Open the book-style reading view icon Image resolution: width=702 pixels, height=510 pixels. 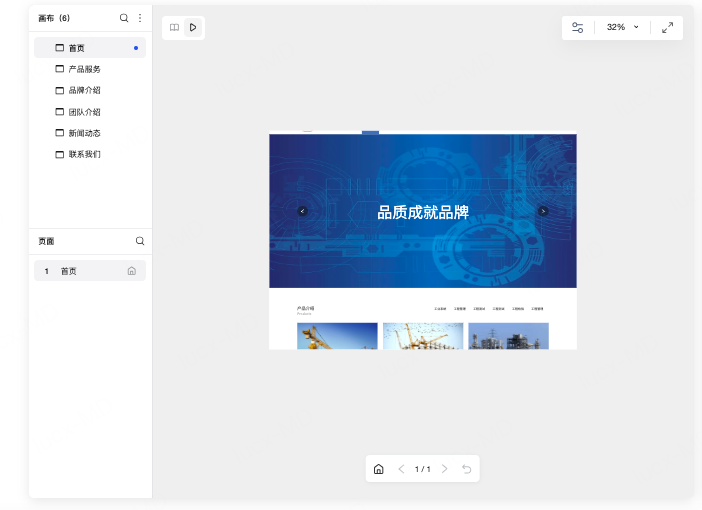pos(175,27)
